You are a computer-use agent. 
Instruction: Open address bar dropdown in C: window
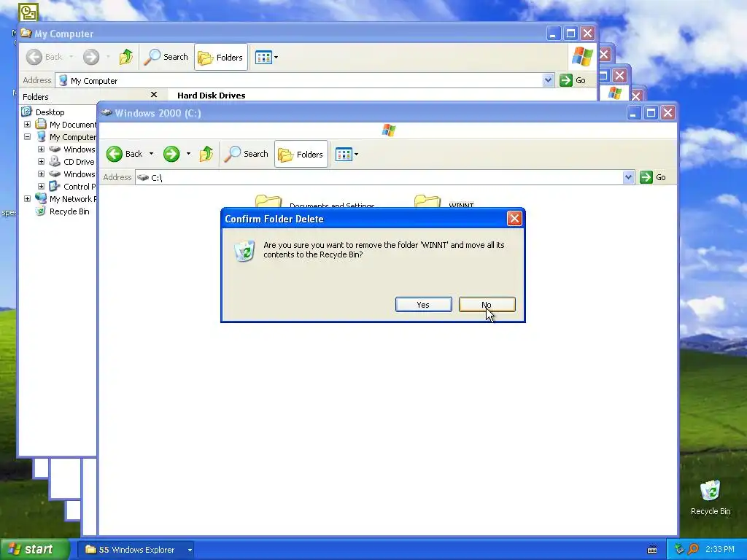628,178
